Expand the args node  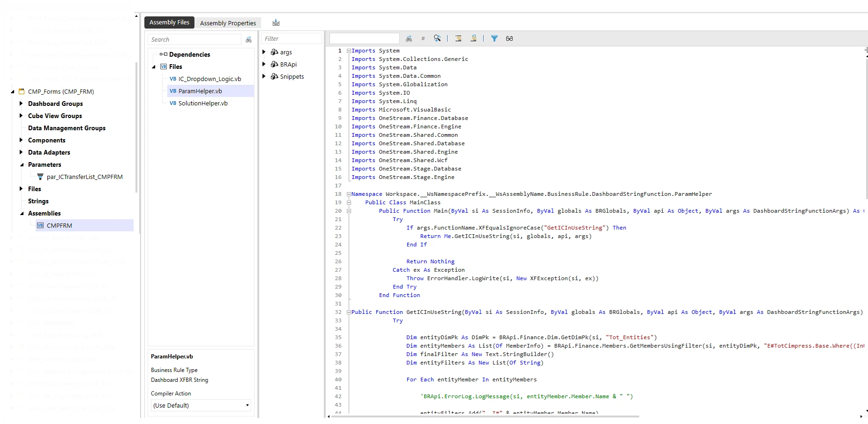click(x=264, y=52)
